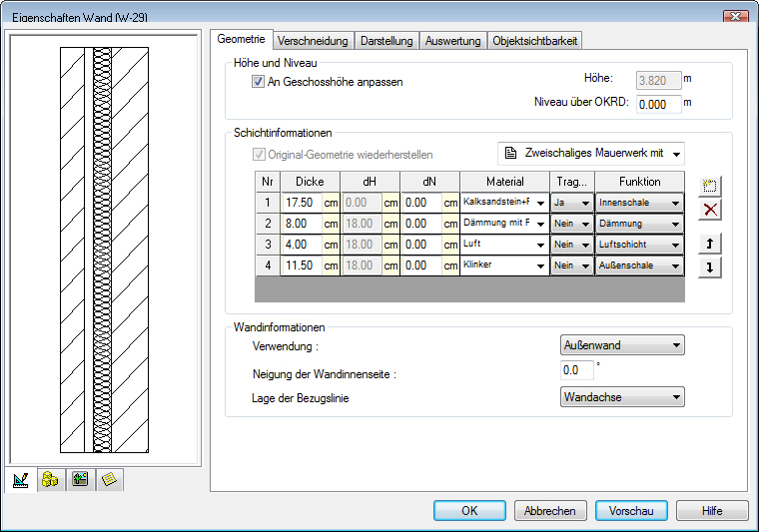Close the Eigenschaften Wand dialog
This screenshot has width=759, height=532.
click(736, 16)
